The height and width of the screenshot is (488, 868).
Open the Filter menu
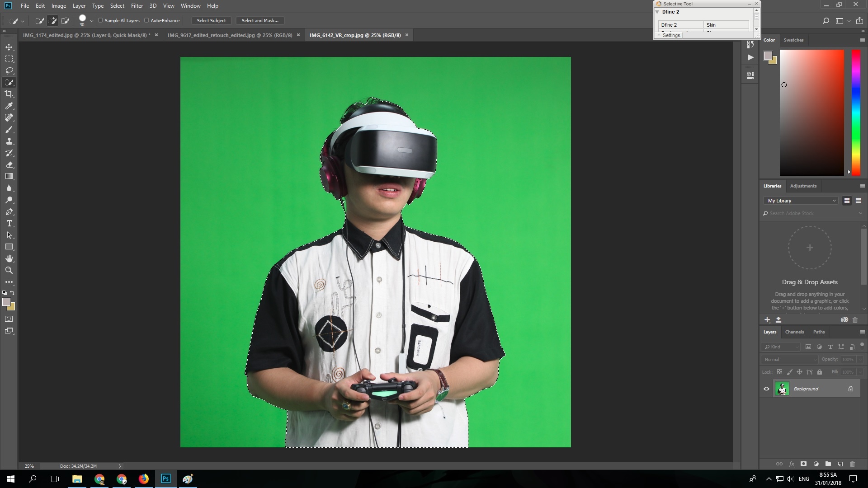click(137, 6)
